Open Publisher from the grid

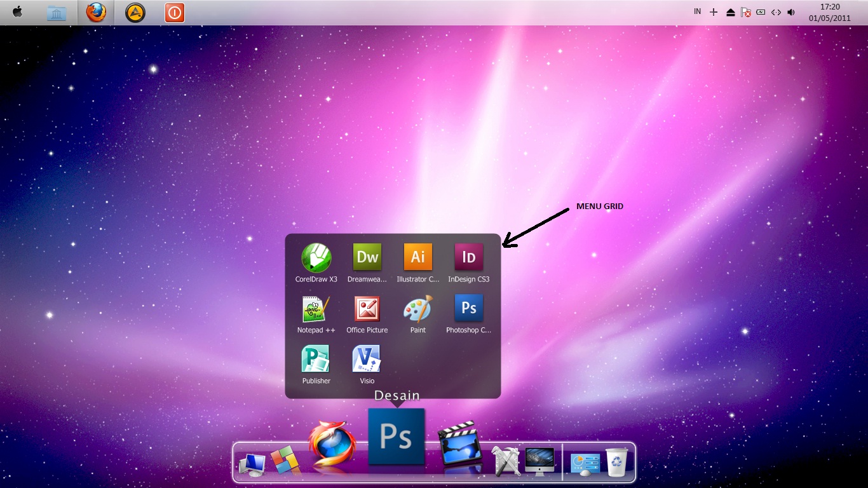point(316,365)
